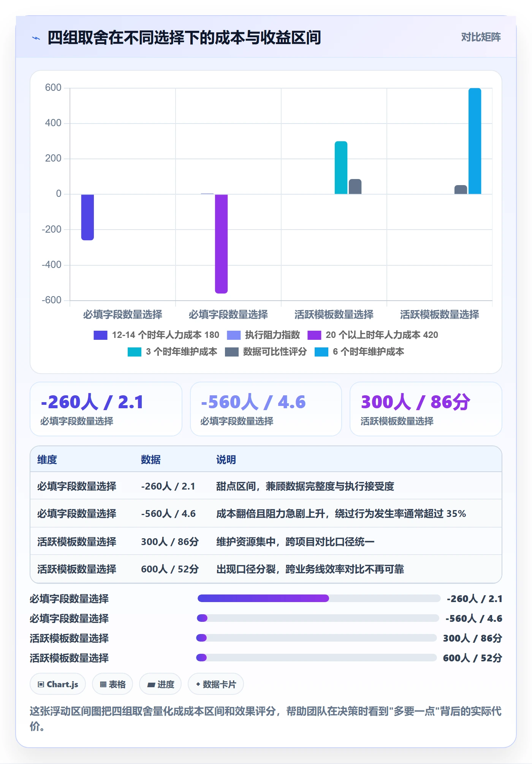Select table cell 600人 / 52分
This screenshot has height=764, width=532.
tap(170, 569)
